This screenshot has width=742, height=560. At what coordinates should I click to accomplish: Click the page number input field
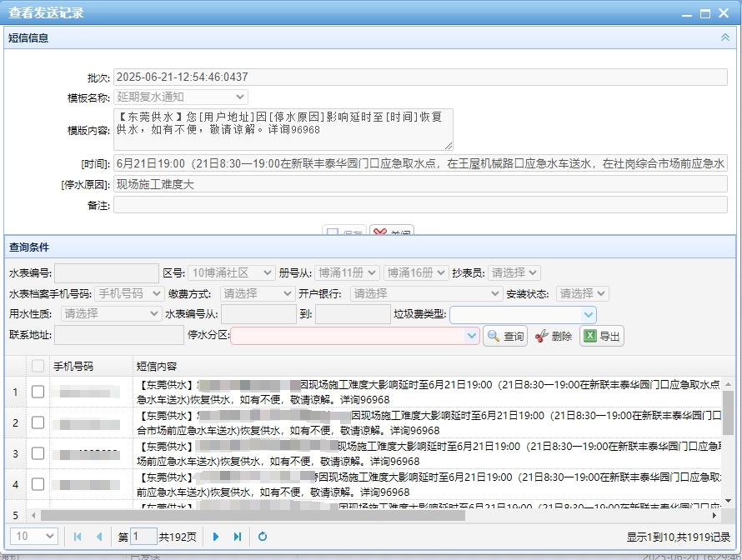(143, 537)
